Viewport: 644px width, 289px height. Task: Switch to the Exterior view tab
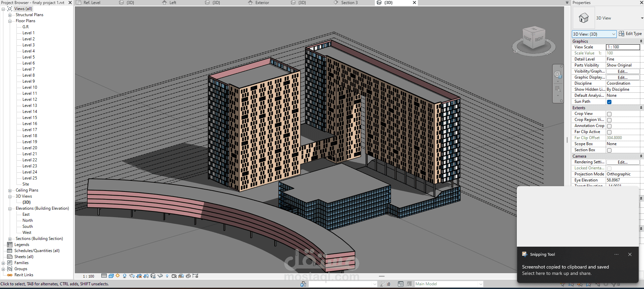[262, 3]
